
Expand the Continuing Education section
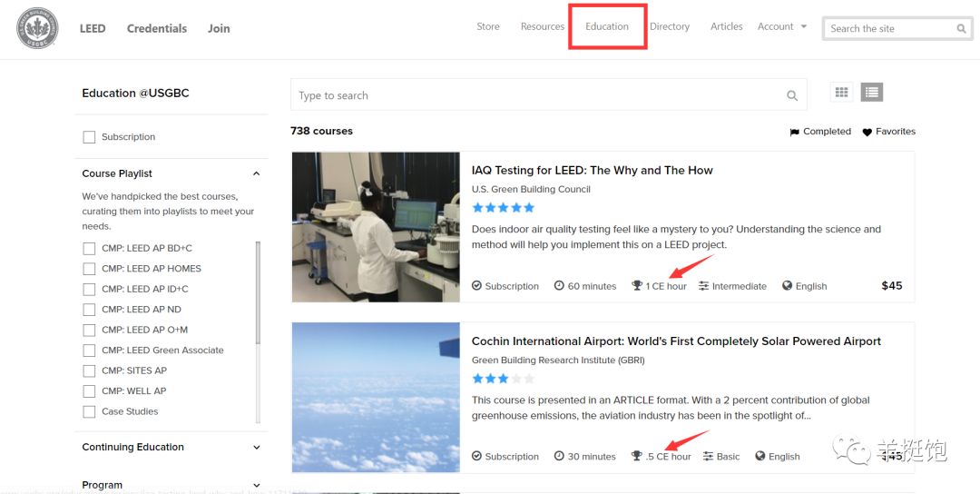click(256, 448)
